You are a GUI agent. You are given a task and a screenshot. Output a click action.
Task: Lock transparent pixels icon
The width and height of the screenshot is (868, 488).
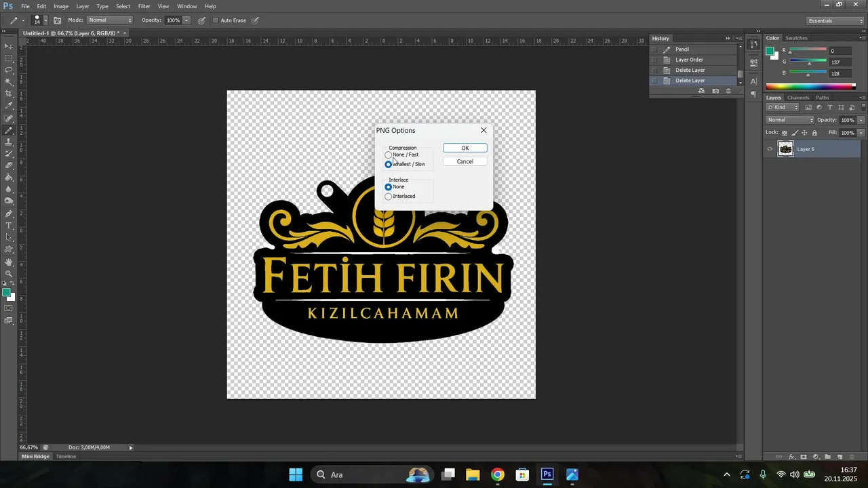point(785,133)
